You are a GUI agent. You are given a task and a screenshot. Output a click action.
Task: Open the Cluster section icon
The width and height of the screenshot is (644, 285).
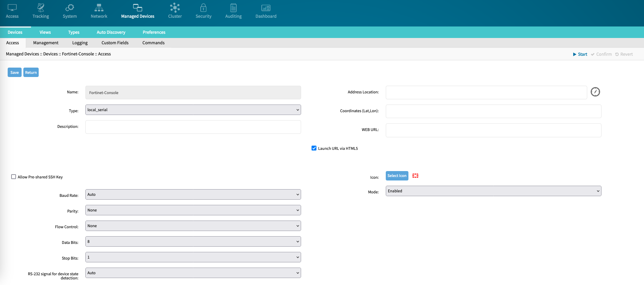[x=175, y=8]
